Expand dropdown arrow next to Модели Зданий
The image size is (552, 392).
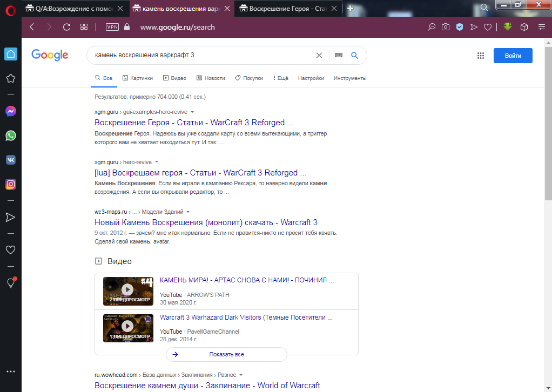tap(188, 212)
